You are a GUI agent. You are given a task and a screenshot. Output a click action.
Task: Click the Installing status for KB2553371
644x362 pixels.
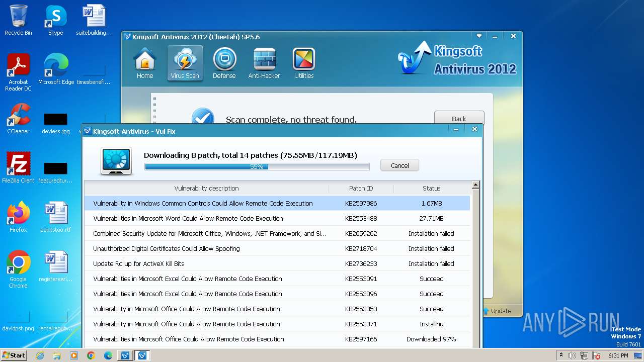(431, 324)
